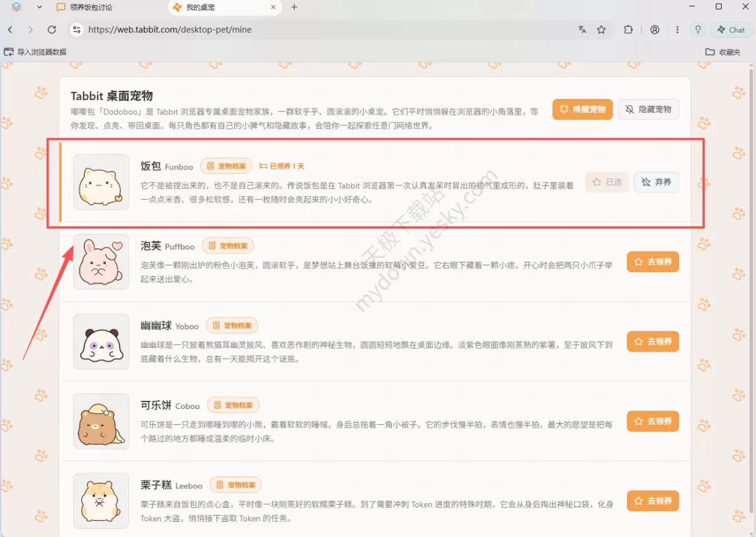Open 栗子糕 宠物档案 profile
The width and height of the screenshot is (756, 537).
coord(235,485)
